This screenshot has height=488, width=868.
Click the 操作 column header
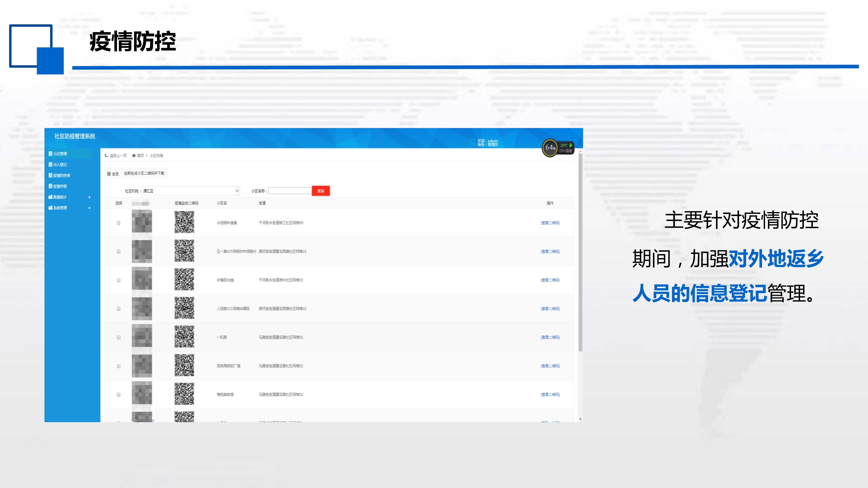pos(550,203)
